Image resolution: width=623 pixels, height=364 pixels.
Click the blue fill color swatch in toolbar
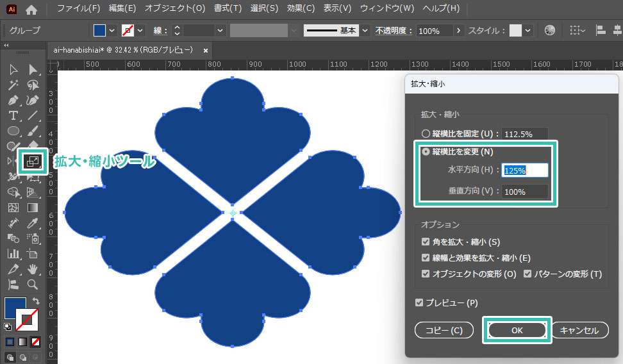tap(15, 308)
